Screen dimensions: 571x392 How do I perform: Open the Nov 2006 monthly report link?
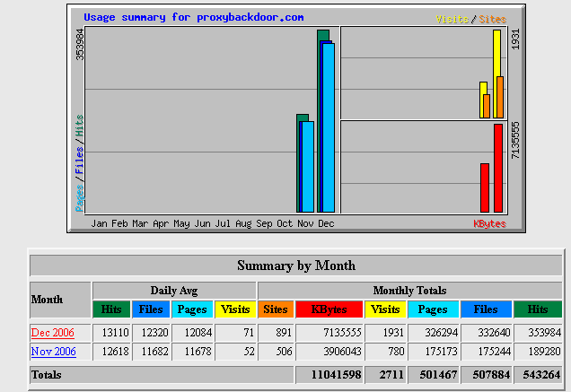click(53, 352)
